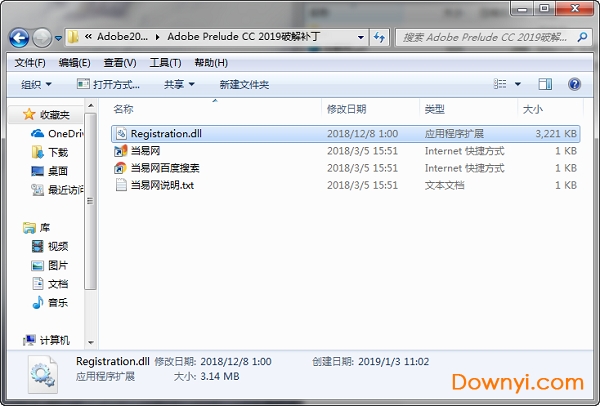Screen dimensions: 600x406
Task: Click the navigation pane scroll down arrow
Action: click(90, 342)
